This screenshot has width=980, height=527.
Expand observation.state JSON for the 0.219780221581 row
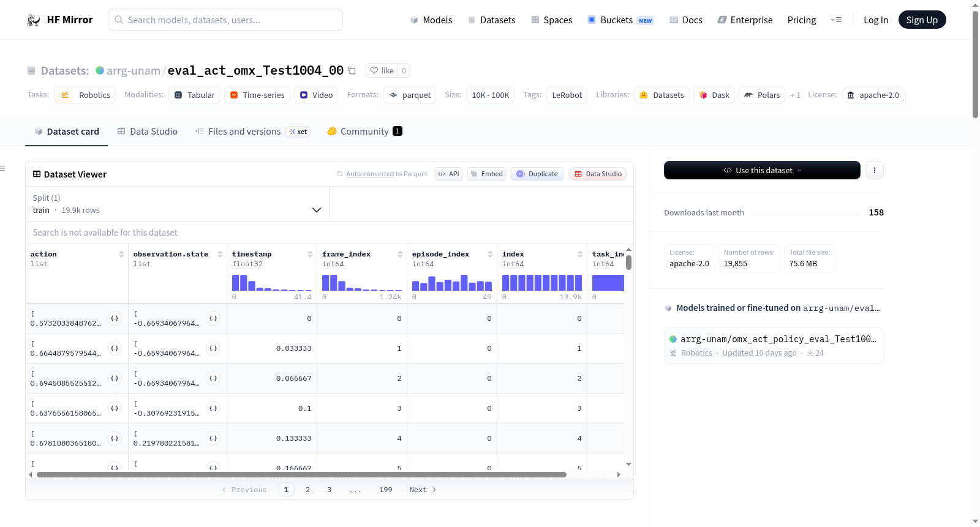(213, 438)
